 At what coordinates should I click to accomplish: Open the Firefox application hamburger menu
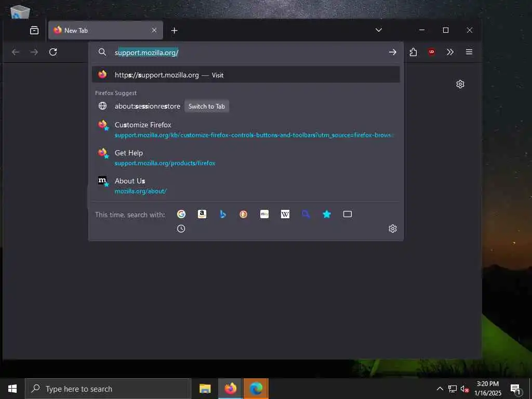[x=469, y=52]
